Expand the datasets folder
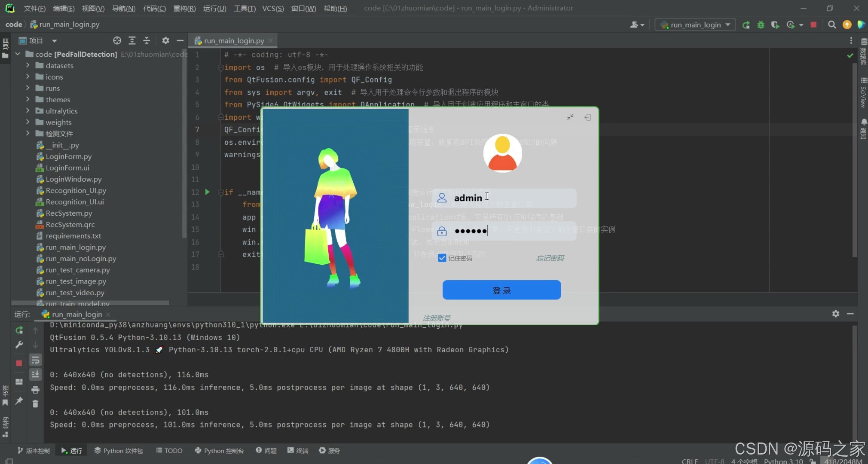Screen dimensions: 868x464 coord(28,65)
